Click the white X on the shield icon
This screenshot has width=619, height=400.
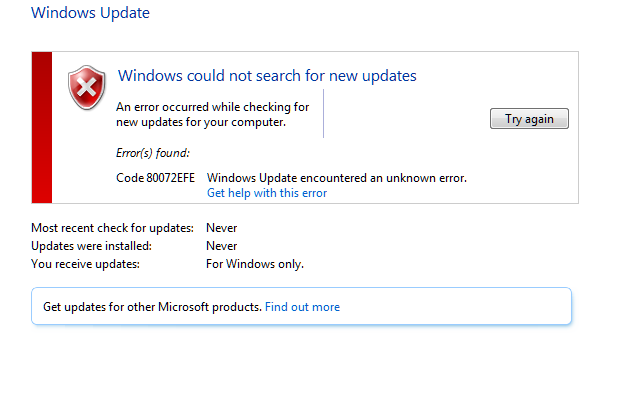pyautogui.click(x=86, y=87)
